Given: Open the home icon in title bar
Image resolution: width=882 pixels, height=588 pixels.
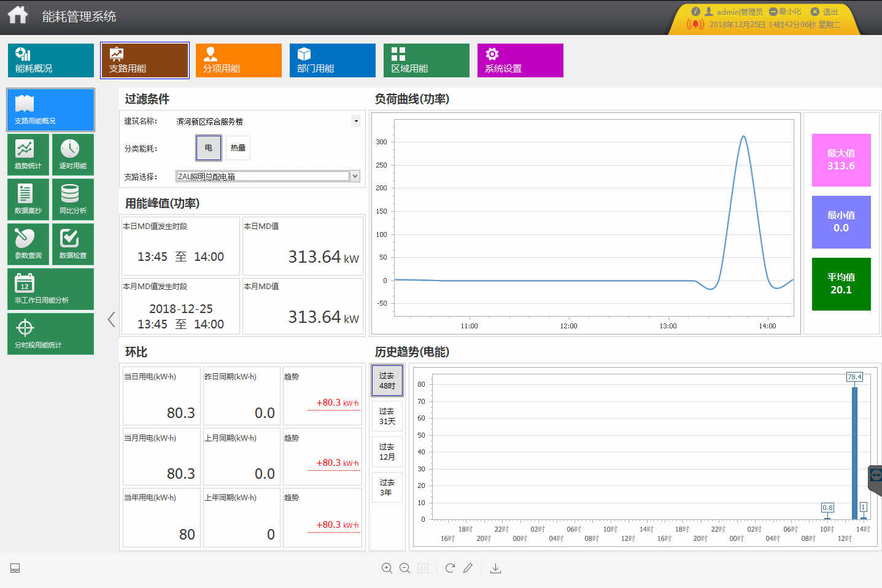Looking at the screenshot, I should pyautogui.click(x=18, y=15).
